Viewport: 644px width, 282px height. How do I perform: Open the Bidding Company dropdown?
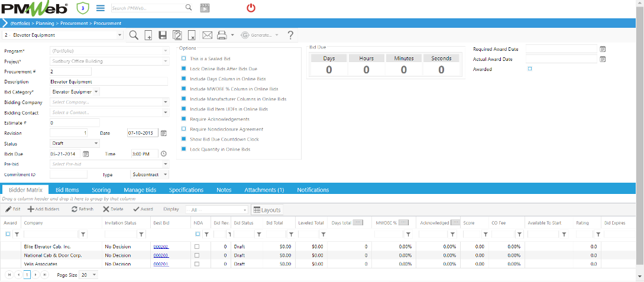tap(166, 102)
